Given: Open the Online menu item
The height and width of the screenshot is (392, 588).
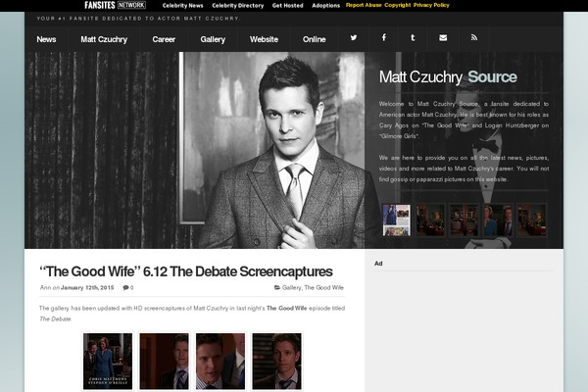Looking at the screenshot, I should pyautogui.click(x=315, y=39).
